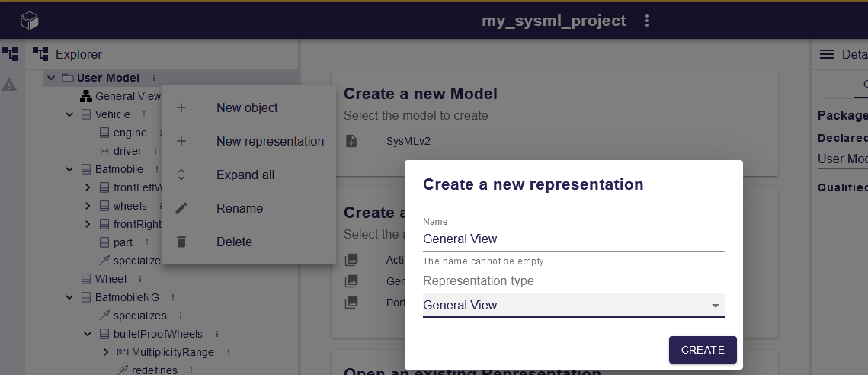Select Expand all in context menu
This screenshot has width=868, height=375.
245,175
